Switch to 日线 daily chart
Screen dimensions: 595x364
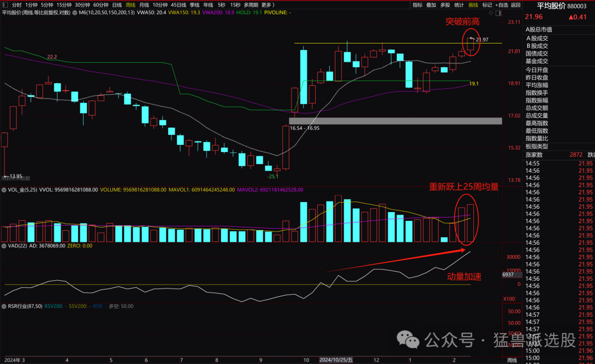(117, 5)
